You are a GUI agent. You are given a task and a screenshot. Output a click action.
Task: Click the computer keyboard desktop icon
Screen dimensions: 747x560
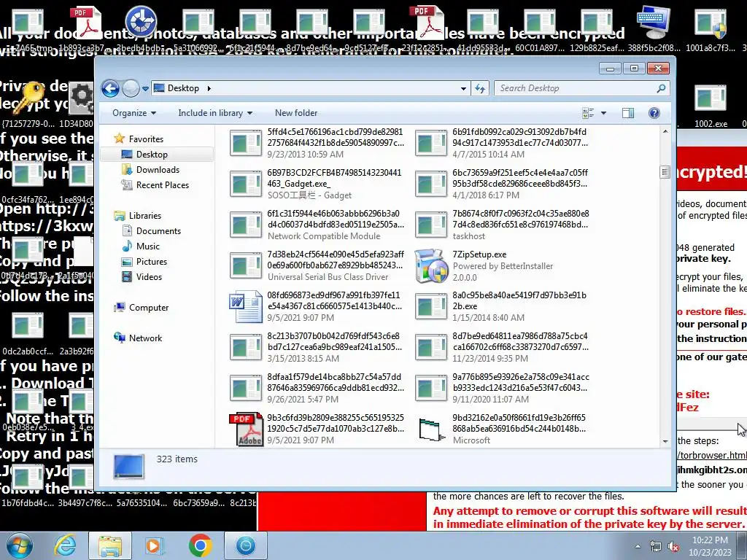coord(653,23)
